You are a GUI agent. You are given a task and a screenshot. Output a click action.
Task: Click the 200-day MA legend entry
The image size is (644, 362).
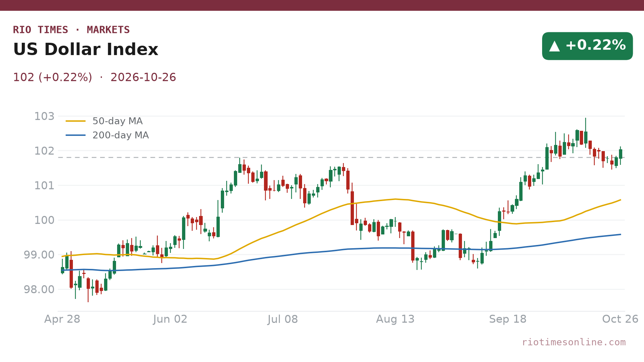(x=107, y=135)
